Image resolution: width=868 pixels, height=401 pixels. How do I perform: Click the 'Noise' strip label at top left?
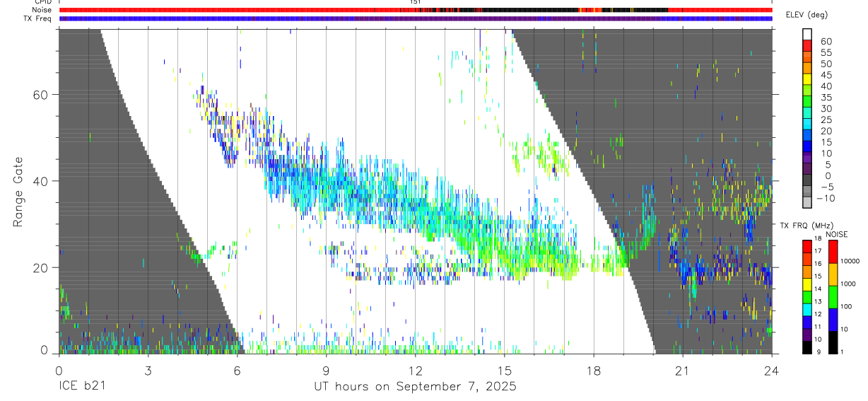tap(42, 10)
